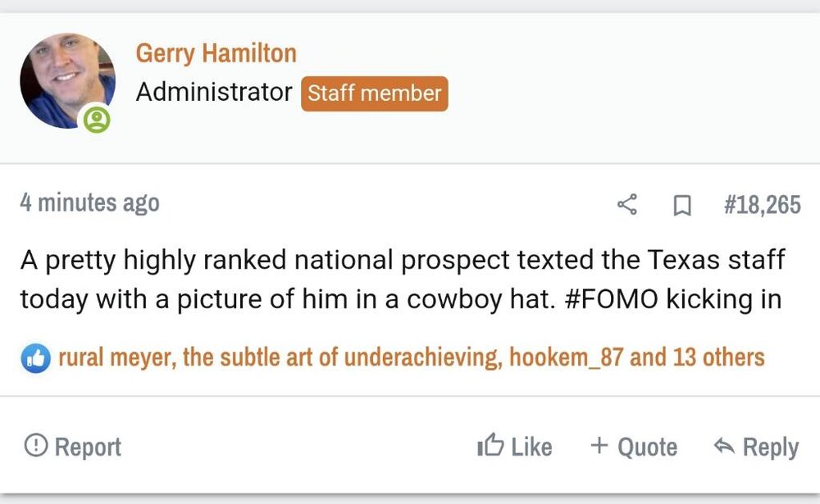820x504 pixels.
Task: Reply to Gerry Hamilton's post
Action: (755, 447)
